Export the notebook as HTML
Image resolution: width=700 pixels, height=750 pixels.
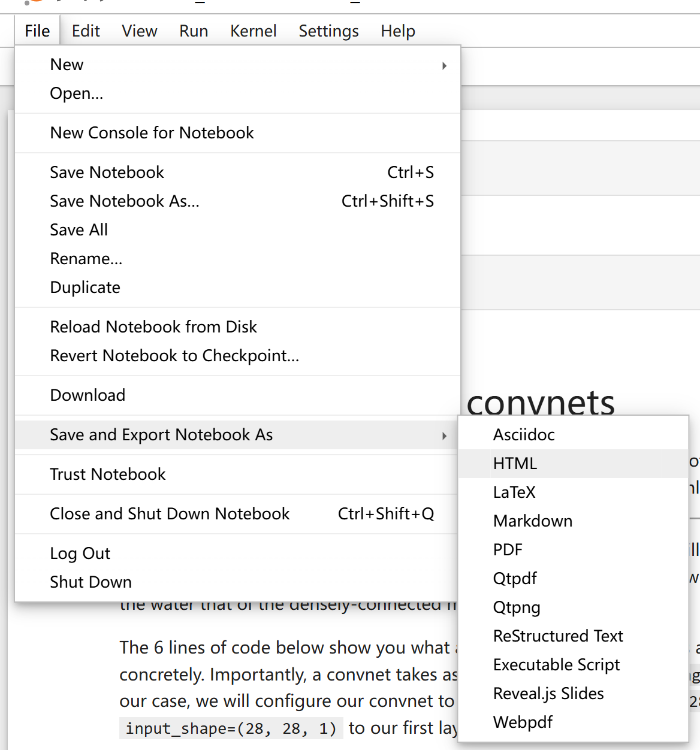pos(514,463)
